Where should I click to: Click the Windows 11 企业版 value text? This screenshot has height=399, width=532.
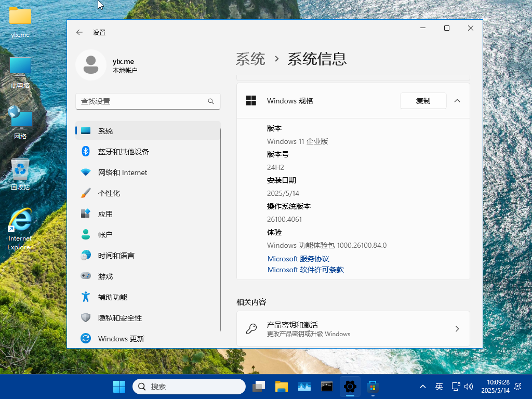tap(297, 141)
